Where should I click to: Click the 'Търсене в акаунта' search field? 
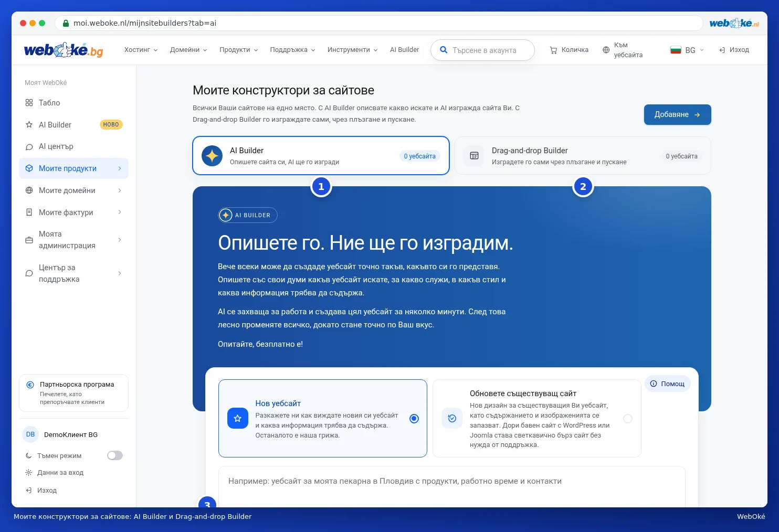(482, 50)
